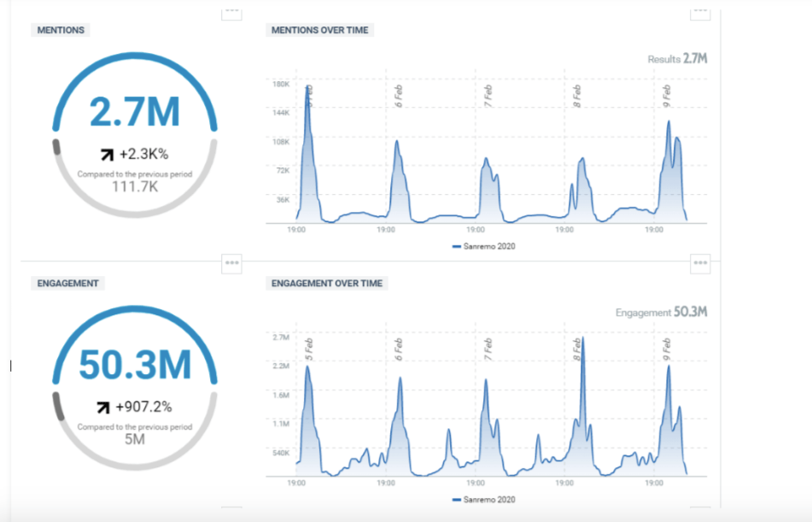Select the ENGAGEMENT widget title
Viewport: 812px width, 522px height.
tap(67, 283)
